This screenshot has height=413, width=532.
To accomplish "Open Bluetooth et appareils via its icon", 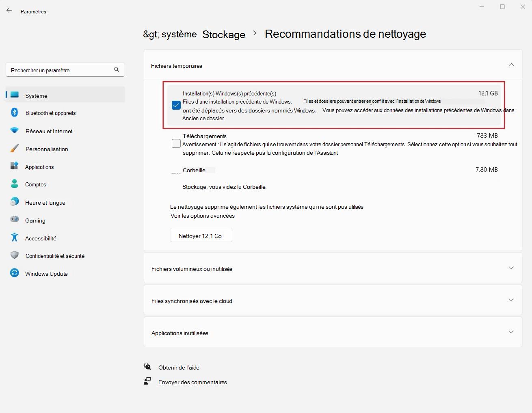I will point(15,112).
